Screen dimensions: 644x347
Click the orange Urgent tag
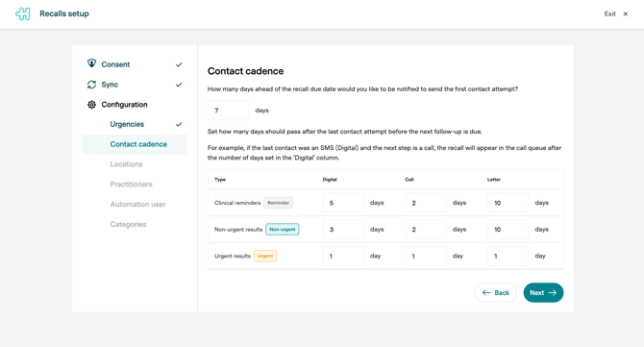[x=265, y=256]
